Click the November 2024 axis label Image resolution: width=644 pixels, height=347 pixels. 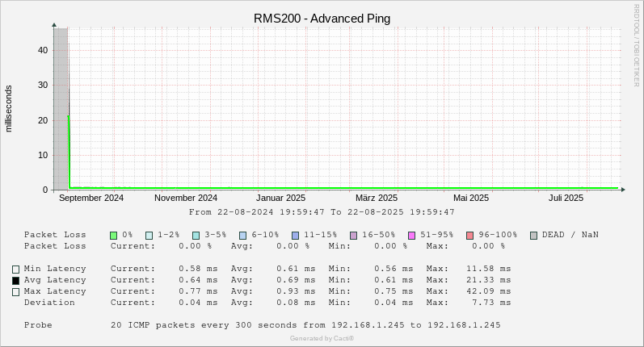[x=186, y=198]
